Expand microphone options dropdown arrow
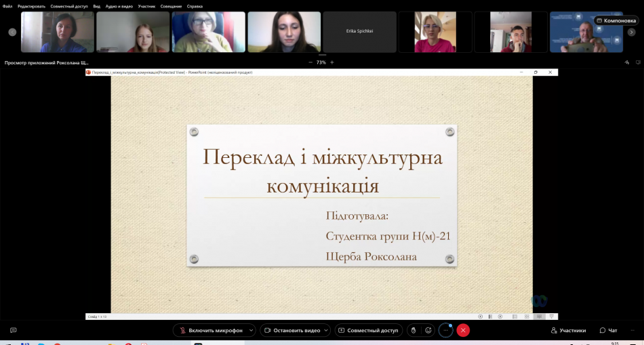 click(x=251, y=330)
